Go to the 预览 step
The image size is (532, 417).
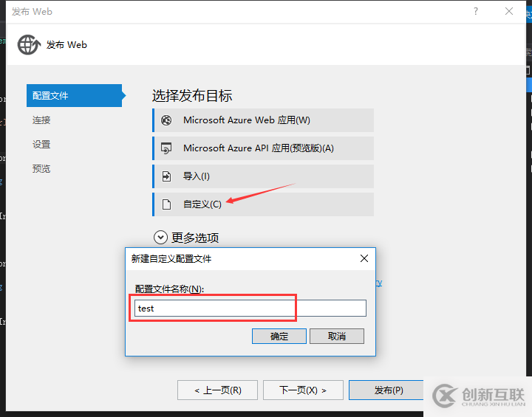(x=41, y=169)
